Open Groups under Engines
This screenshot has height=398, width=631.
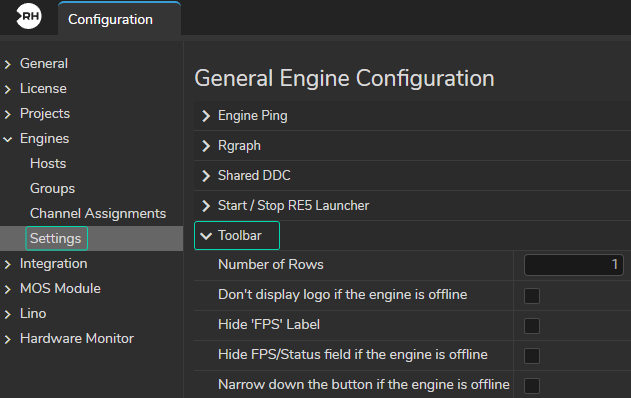click(x=52, y=188)
